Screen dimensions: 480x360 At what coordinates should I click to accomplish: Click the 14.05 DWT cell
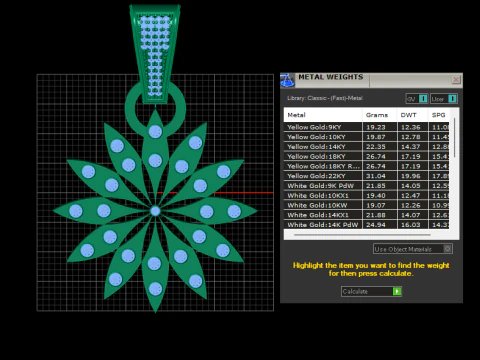[x=413, y=186]
